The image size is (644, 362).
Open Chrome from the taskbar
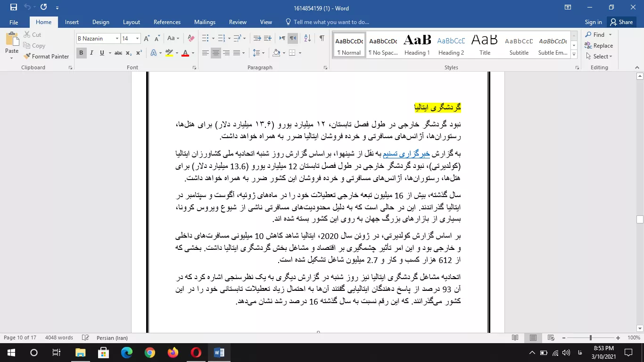[150, 352]
